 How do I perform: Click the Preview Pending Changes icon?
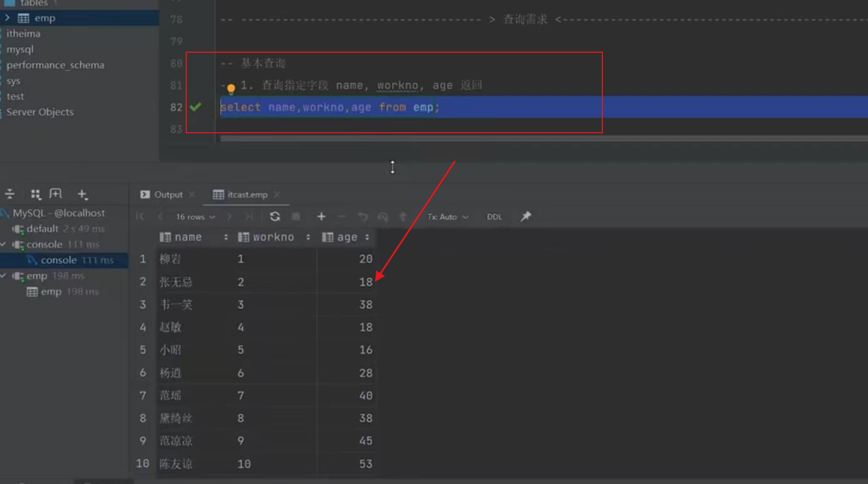point(383,217)
